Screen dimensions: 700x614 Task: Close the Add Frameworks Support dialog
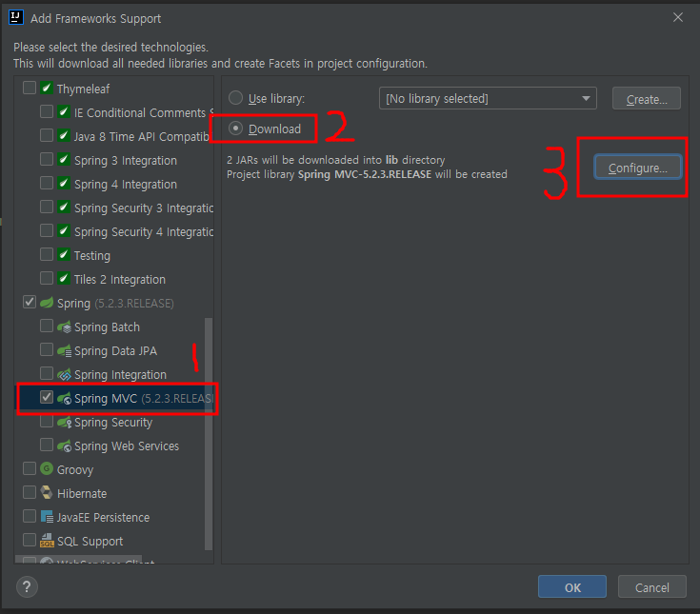point(678,17)
